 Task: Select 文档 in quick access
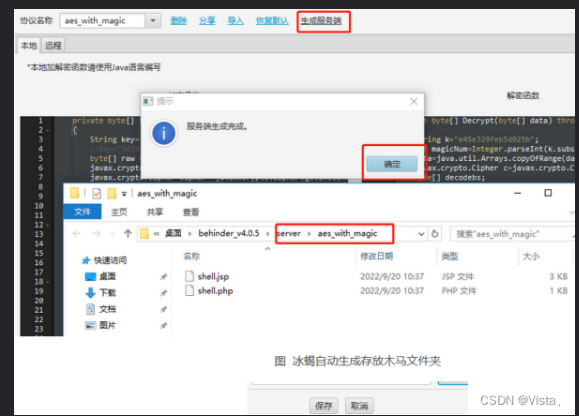tap(101, 309)
